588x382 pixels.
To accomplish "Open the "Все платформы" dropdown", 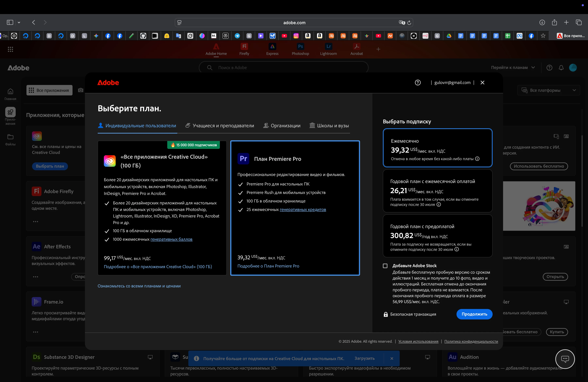I will 548,90.
